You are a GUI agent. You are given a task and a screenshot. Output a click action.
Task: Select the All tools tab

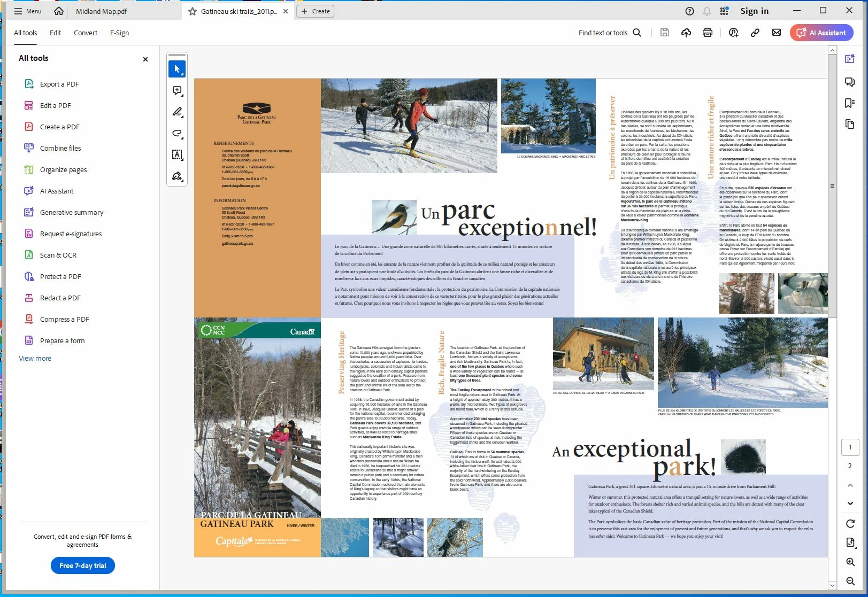[25, 33]
